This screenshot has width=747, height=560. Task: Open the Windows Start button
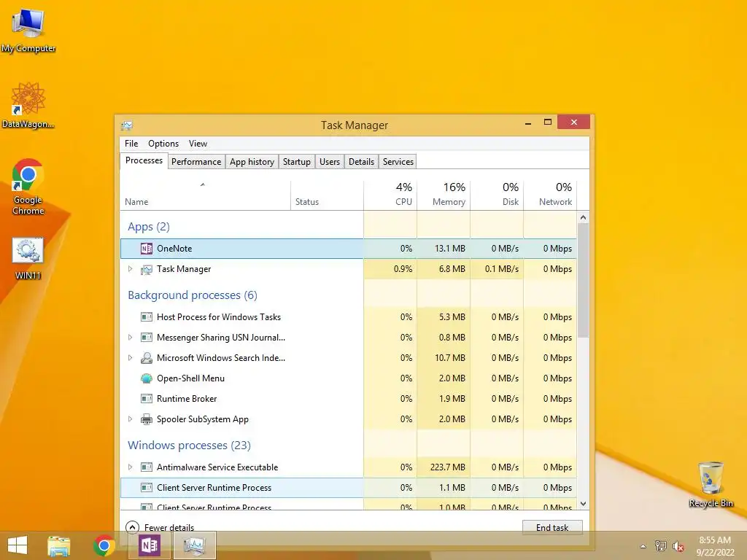(18, 545)
